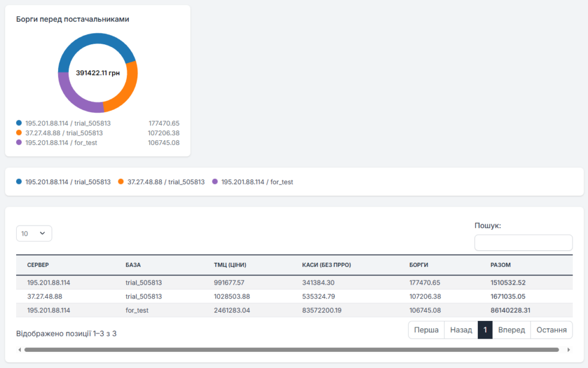Sort table by СЕРВЕР column header
This screenshot has height=368, width=588.
point(38,265)
